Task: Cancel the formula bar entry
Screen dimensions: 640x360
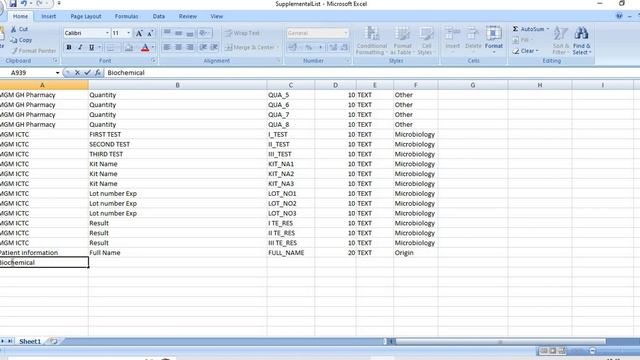Action: click(77, 73)
